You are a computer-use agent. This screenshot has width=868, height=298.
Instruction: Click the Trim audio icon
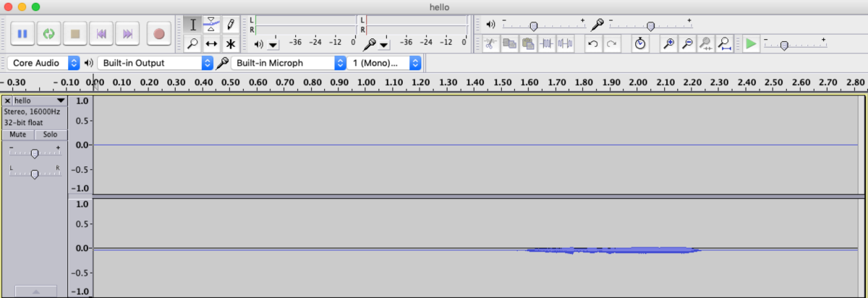click(x=547, y=44)
